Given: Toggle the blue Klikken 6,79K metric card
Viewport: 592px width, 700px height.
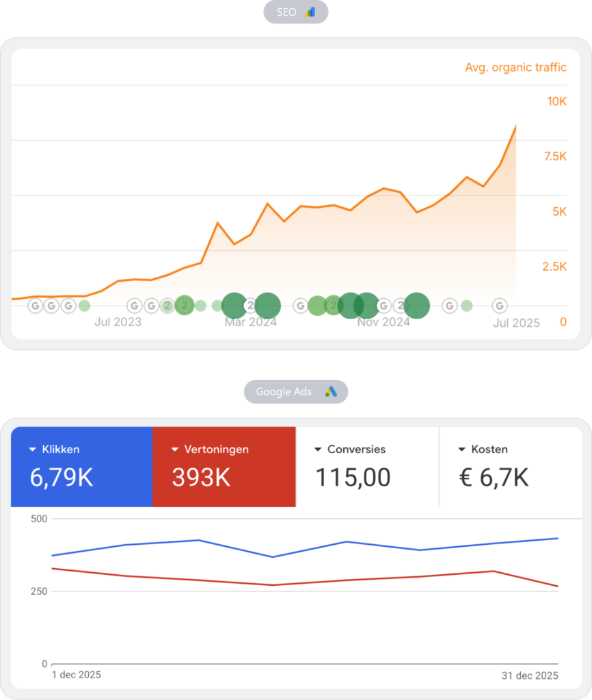Looking at the screenshot, I should [82, 467].
